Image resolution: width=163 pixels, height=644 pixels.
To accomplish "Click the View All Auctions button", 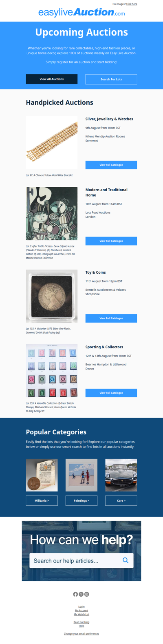I will (x=52, y=79).
